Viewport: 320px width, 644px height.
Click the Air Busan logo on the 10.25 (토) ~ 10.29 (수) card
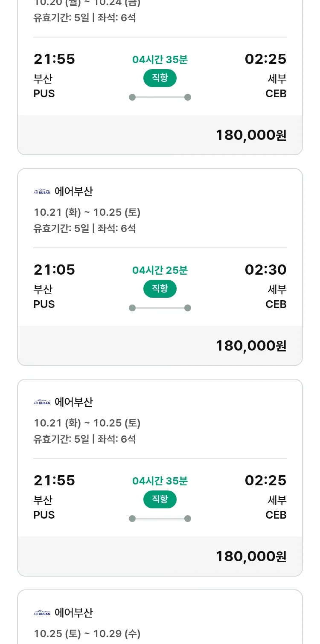[42, 613]
